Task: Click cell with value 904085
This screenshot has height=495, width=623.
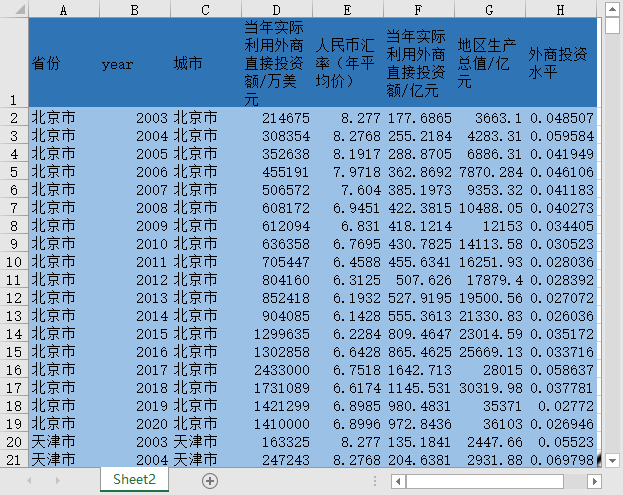Action: pyautogui.click(x=277, y=316)
